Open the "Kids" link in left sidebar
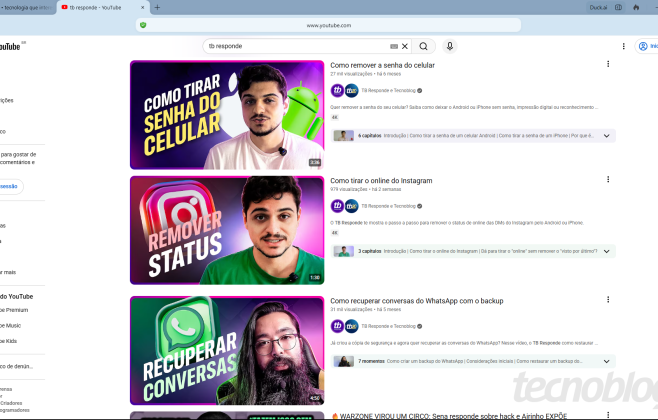The width and height of the screenshot is (658, 420). [8, 341]
